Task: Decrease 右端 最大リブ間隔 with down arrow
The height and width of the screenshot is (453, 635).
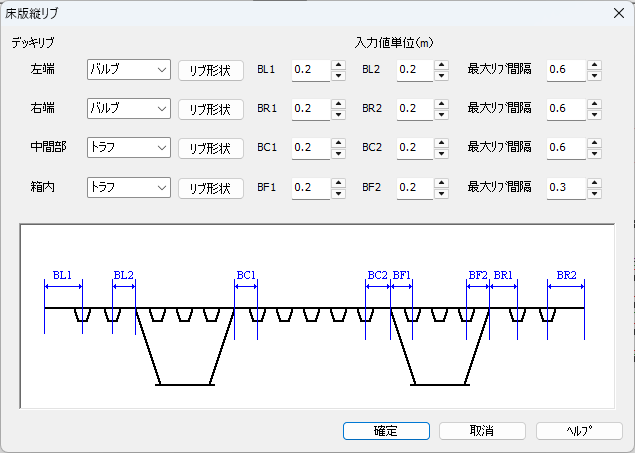Action: 595,115
